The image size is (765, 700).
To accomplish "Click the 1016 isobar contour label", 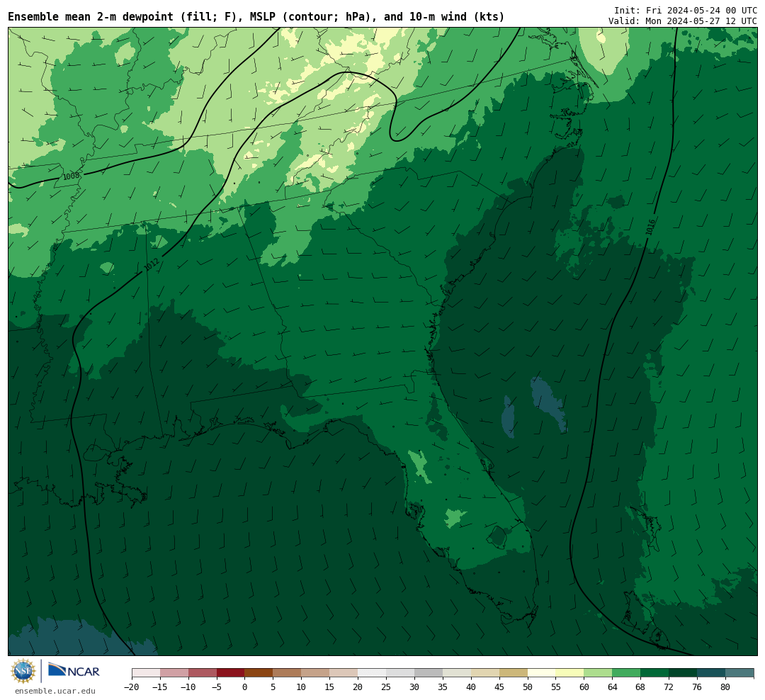I will pyautogui.click(x=650, y=227).
